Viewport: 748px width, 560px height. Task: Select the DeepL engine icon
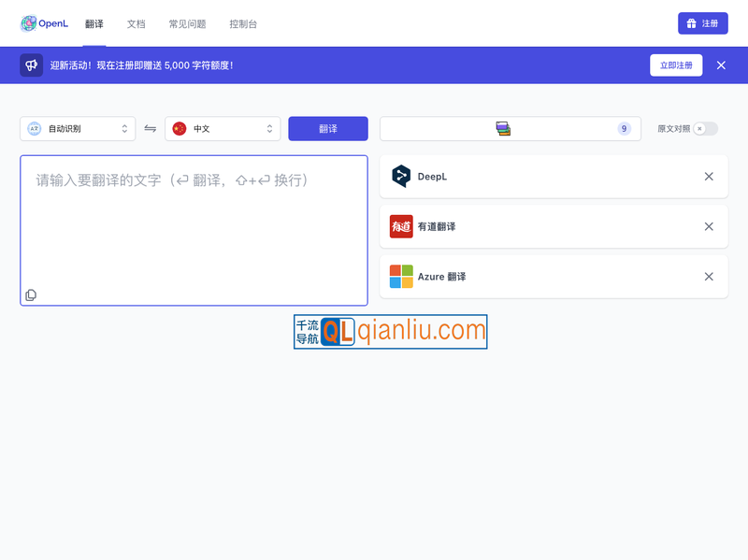click(399, 176)
